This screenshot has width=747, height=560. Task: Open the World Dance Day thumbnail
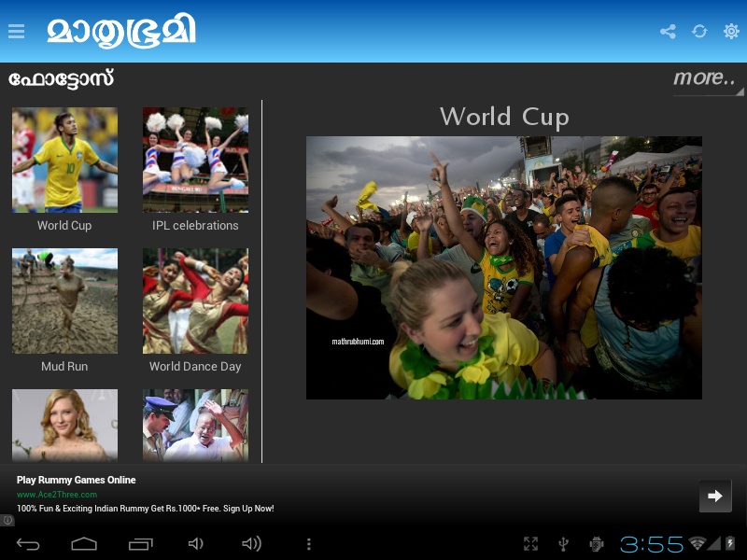(x=195, y=301)
